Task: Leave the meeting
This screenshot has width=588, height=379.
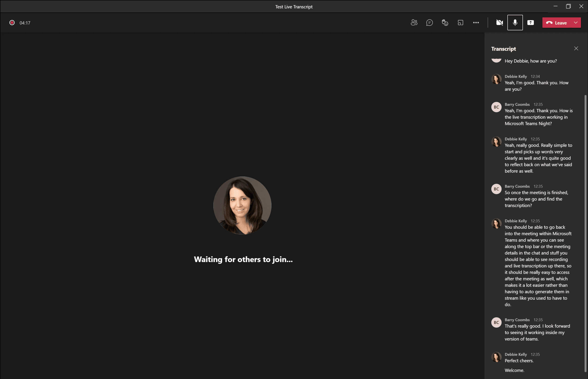Action: tap(558, 23)
